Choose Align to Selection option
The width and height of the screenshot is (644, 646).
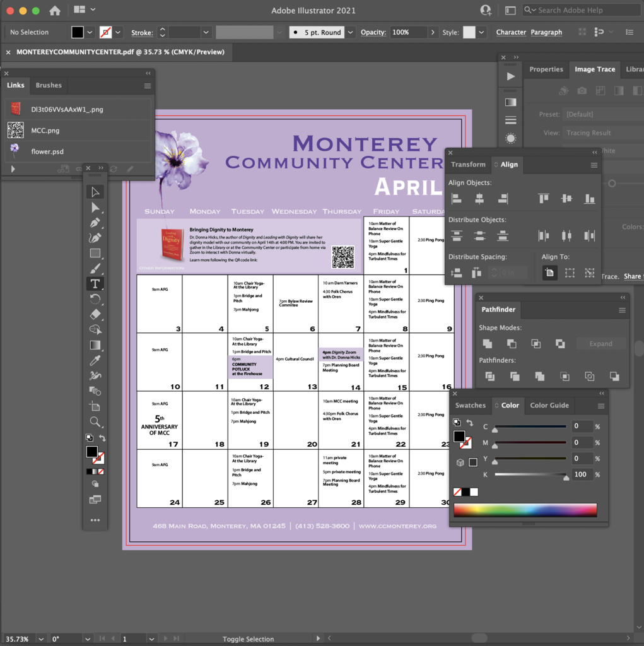[570, 273]
